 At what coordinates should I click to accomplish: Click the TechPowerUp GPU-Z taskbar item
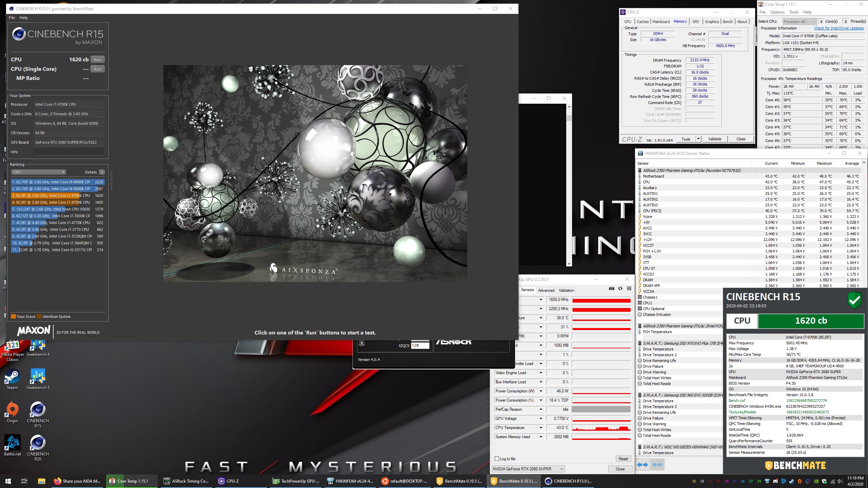pos(296,481)
